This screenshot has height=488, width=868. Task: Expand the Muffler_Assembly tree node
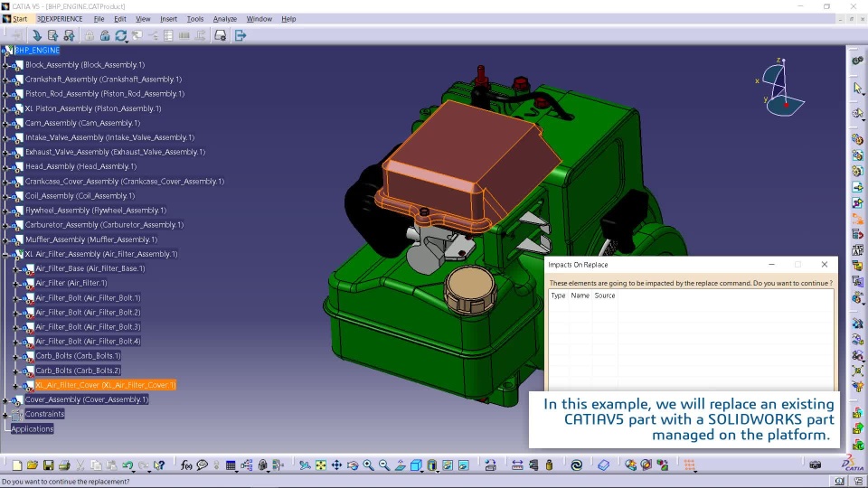(5, 240)
